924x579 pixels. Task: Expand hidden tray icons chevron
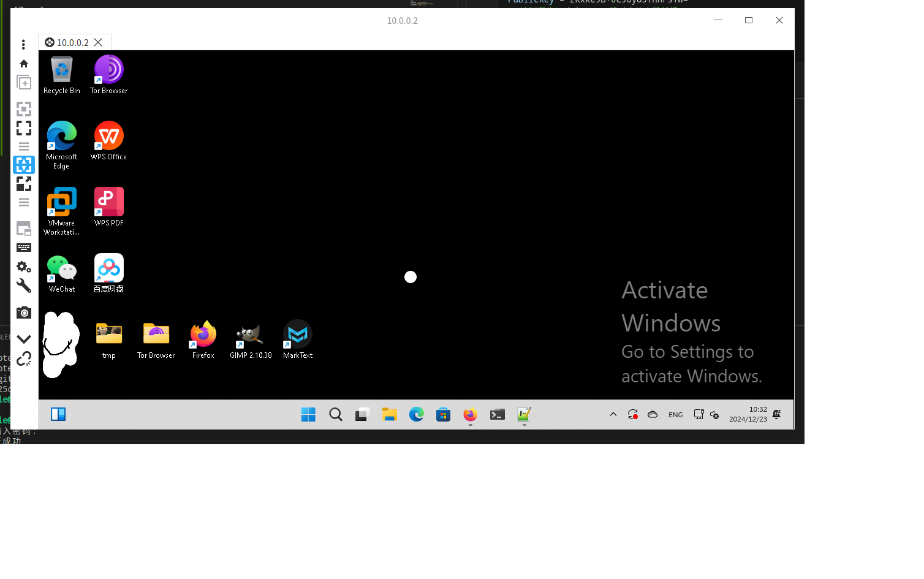613,415
